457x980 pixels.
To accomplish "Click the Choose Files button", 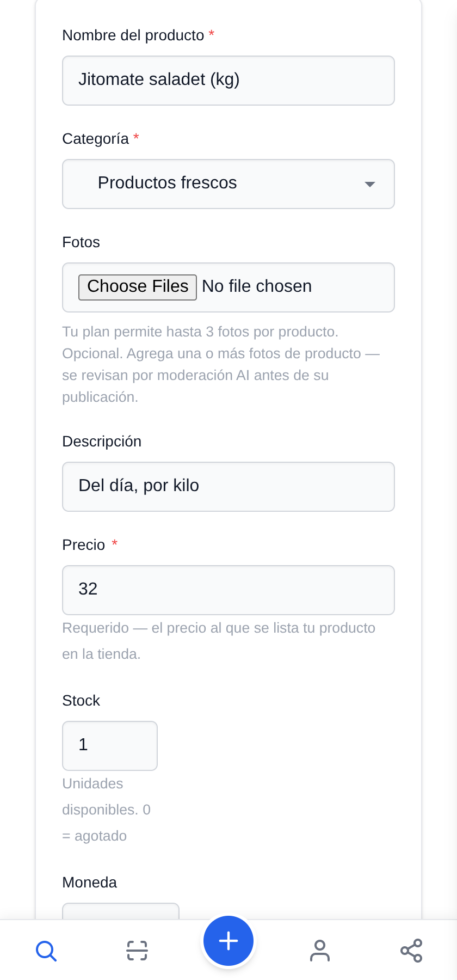I will [x=138, y=287].
